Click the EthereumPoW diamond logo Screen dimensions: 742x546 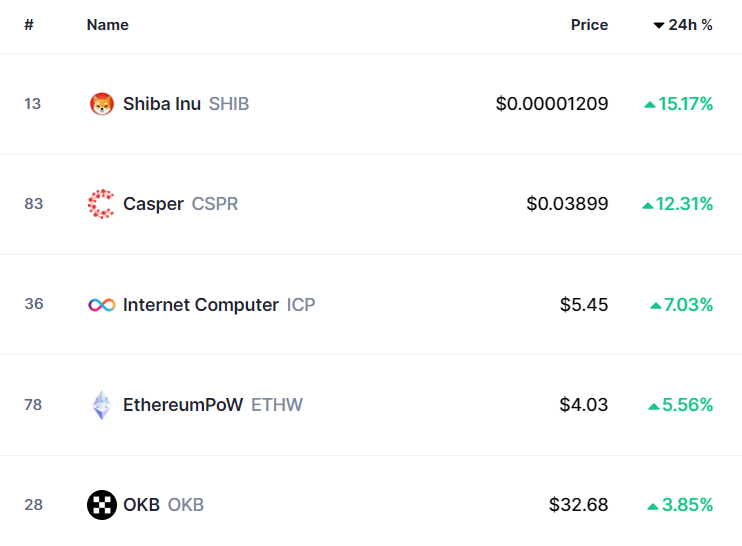(x=102, y=405)
